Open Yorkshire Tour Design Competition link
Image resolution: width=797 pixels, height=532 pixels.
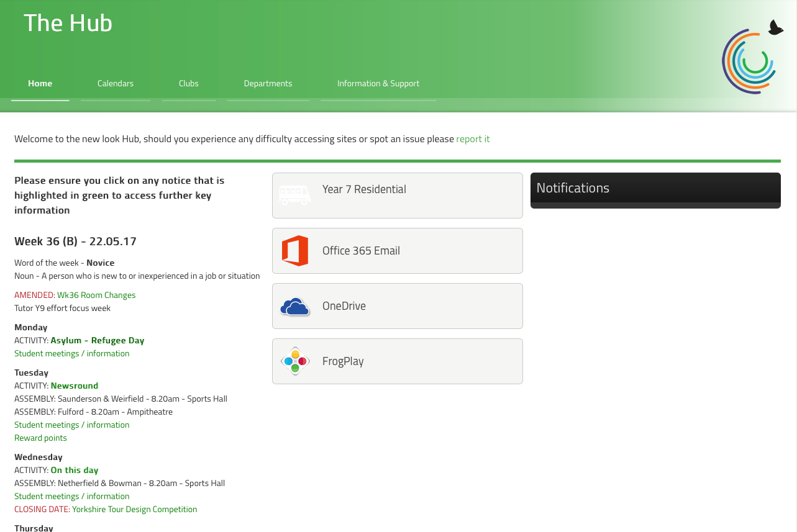(x=134, y=510)
